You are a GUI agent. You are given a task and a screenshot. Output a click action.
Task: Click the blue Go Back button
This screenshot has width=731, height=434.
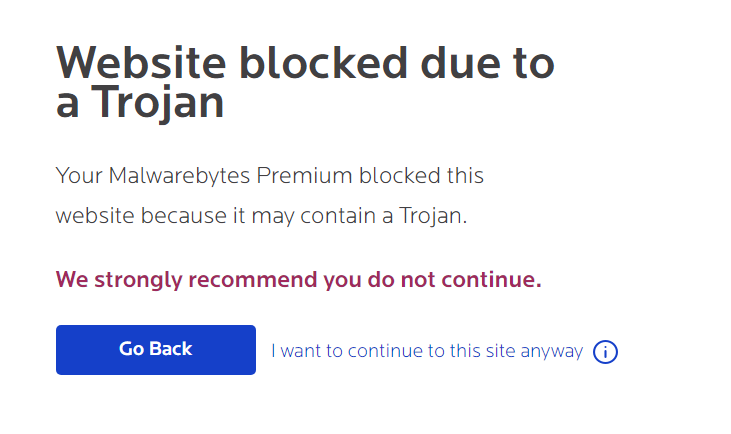[156, 350]
